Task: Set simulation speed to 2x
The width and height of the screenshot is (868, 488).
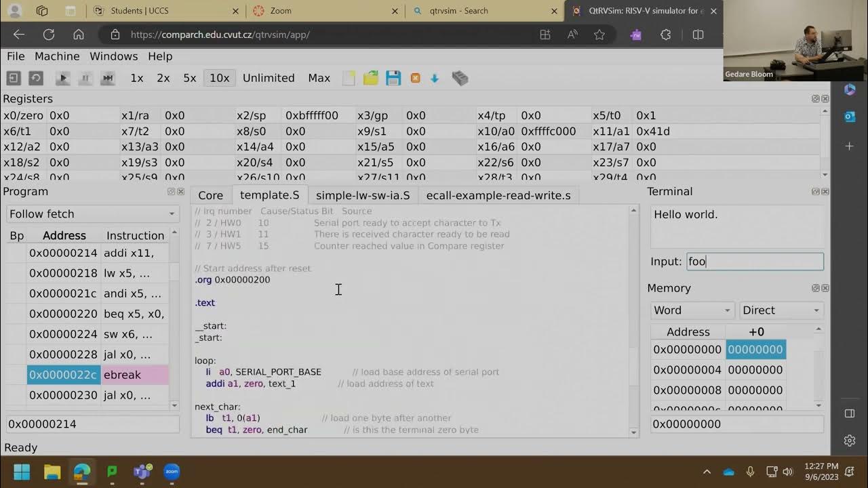Action: pos(163,78)
